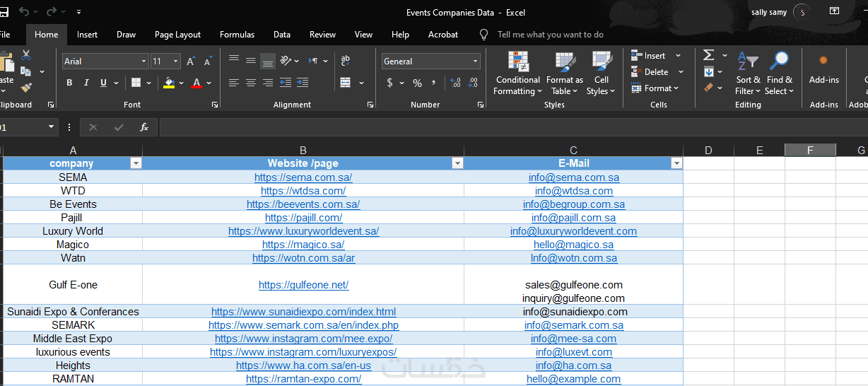
Task: Switch to the Page Layout tab
Action: pos(177,35)
